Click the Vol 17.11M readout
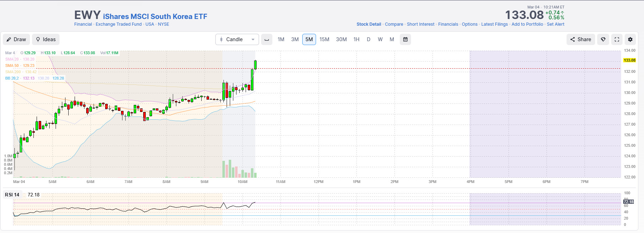The image size is (644, 233). click(x=109, y=53)
